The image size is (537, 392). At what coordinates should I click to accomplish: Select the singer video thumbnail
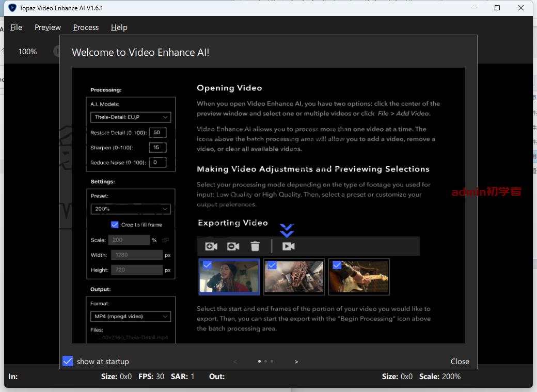[x=229, y=277]
